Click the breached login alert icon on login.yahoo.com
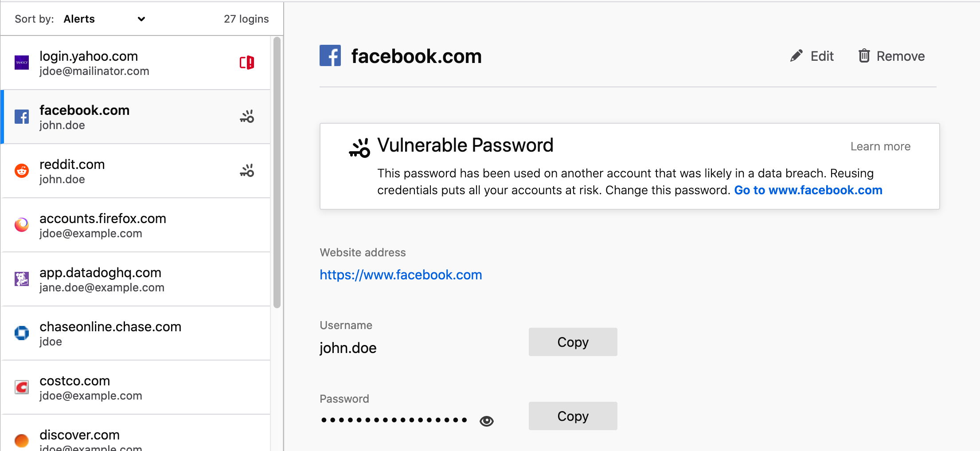The width and height of the screenshot is (980, 451). tap(247, 63)
